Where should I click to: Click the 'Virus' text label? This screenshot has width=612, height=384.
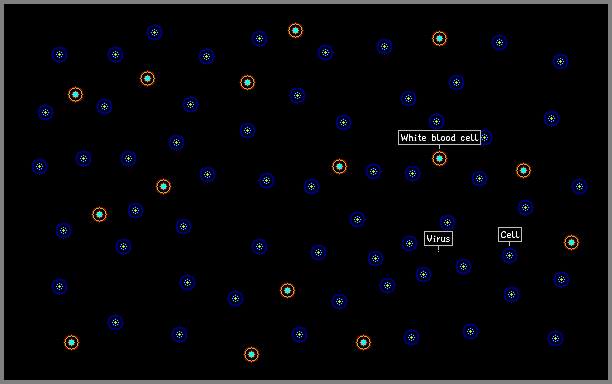[x=438, y=238]
